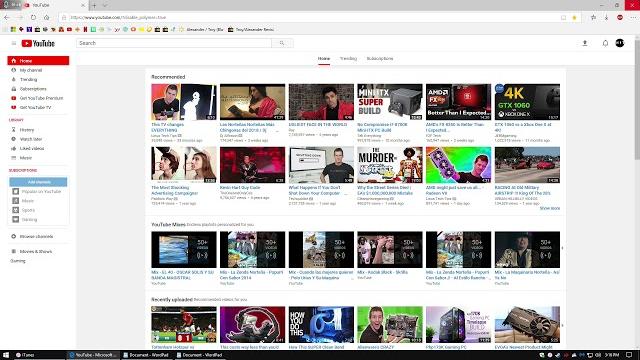Open Popular on YouTube channel

click(x=41, y=191)
